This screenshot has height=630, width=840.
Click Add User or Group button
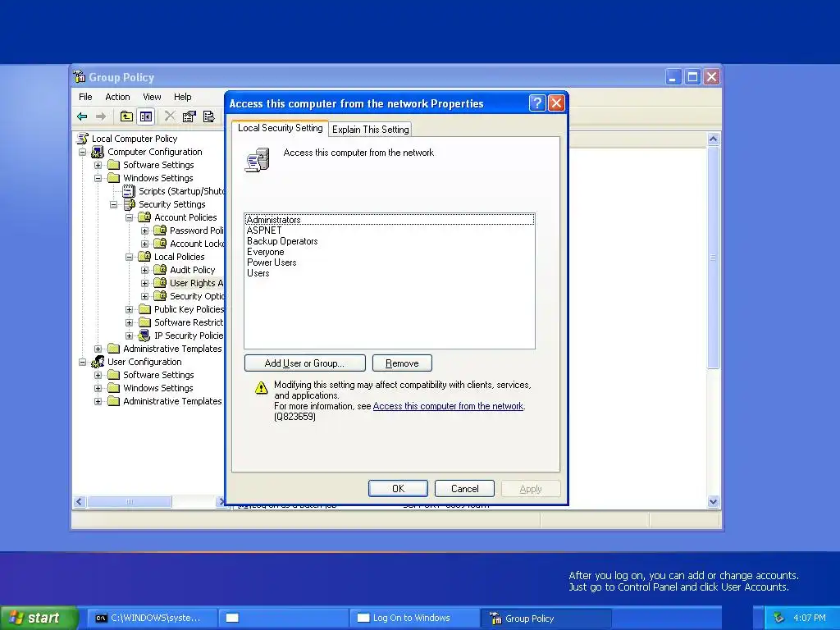point(304,363)
